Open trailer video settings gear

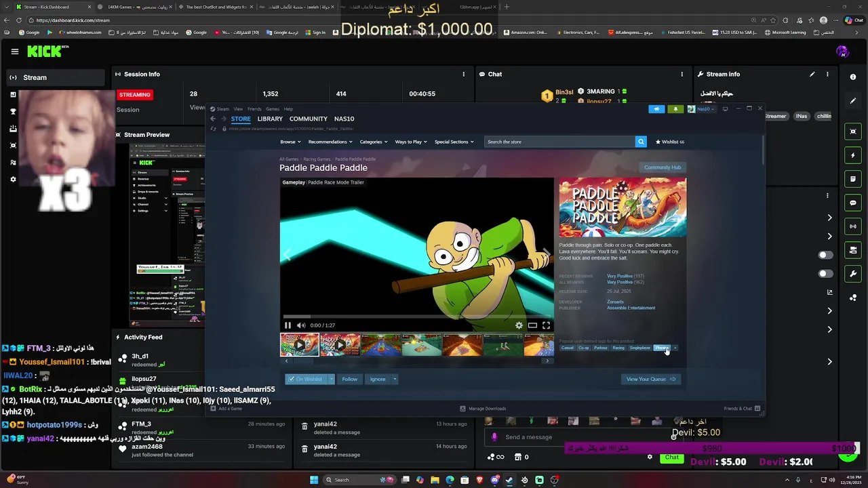pyautogui.click(x=519, y=325)
